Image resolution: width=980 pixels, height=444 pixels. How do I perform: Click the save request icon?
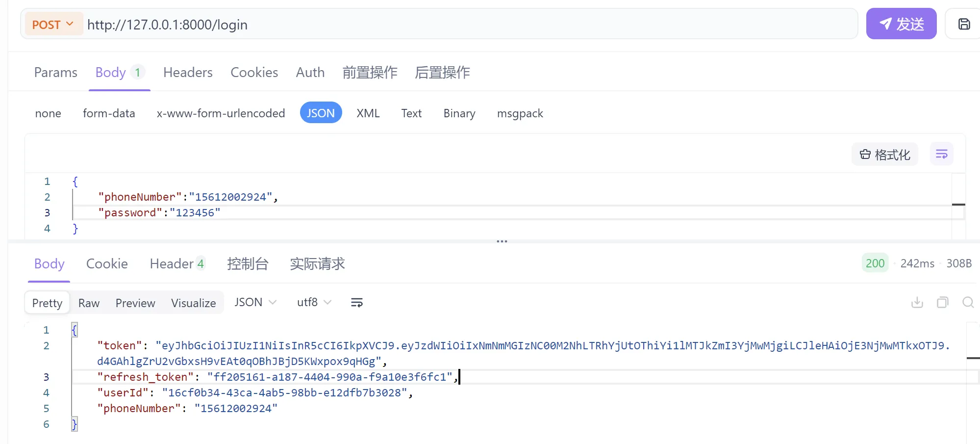pos(964,24)
